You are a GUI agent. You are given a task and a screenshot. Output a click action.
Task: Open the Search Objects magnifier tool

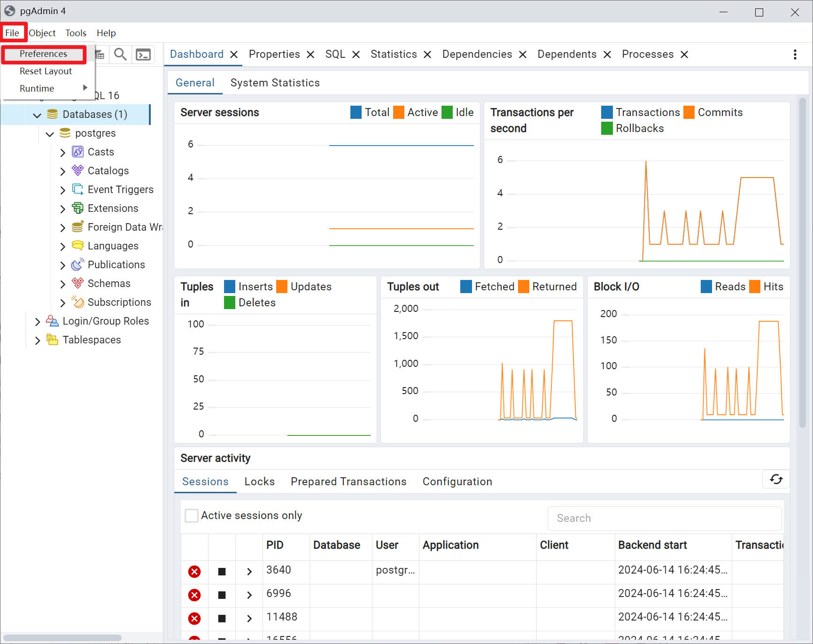[120, 54]
